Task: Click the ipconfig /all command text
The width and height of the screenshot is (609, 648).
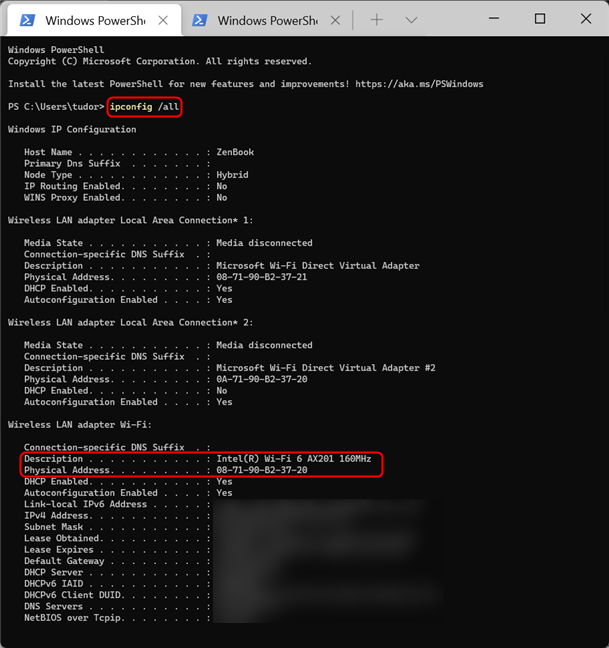Action: [144, 107]
